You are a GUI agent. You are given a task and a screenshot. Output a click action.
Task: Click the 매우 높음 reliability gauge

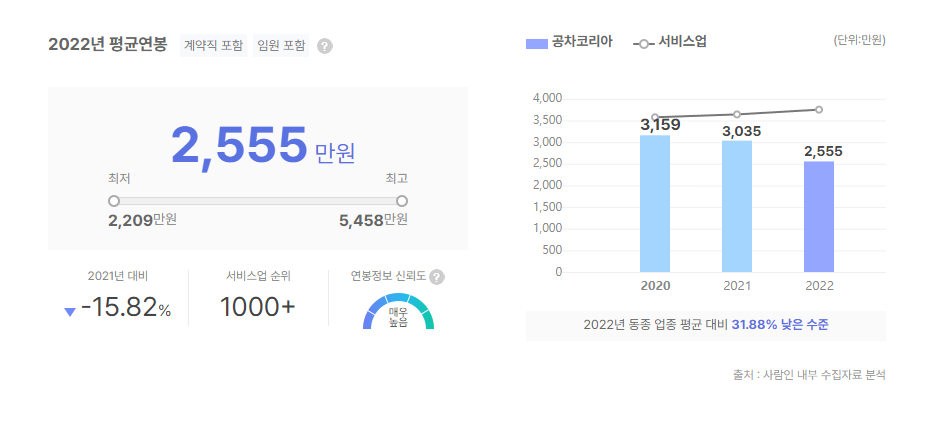398,311
